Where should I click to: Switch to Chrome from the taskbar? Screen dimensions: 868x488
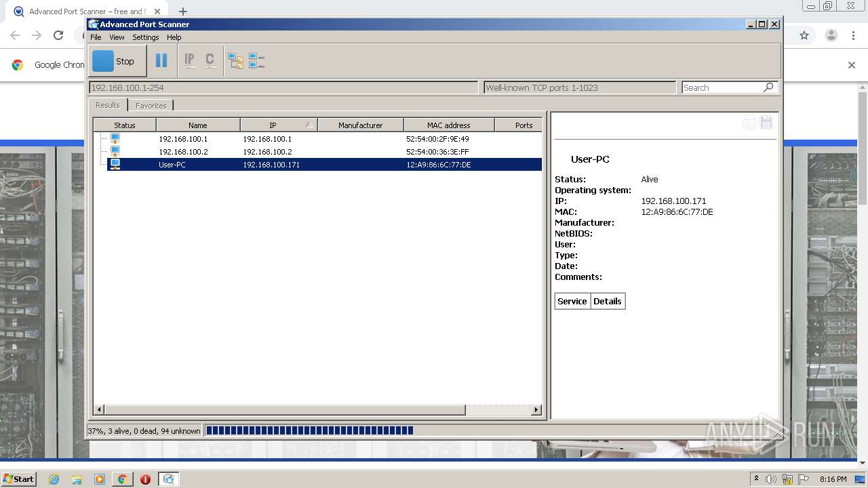coord(122,479)
